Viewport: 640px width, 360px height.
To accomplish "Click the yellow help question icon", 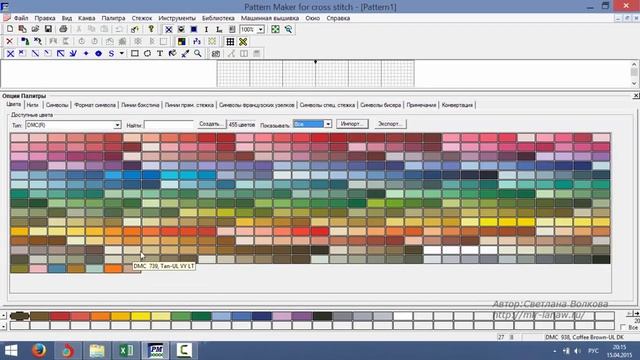I will [151, 29].
